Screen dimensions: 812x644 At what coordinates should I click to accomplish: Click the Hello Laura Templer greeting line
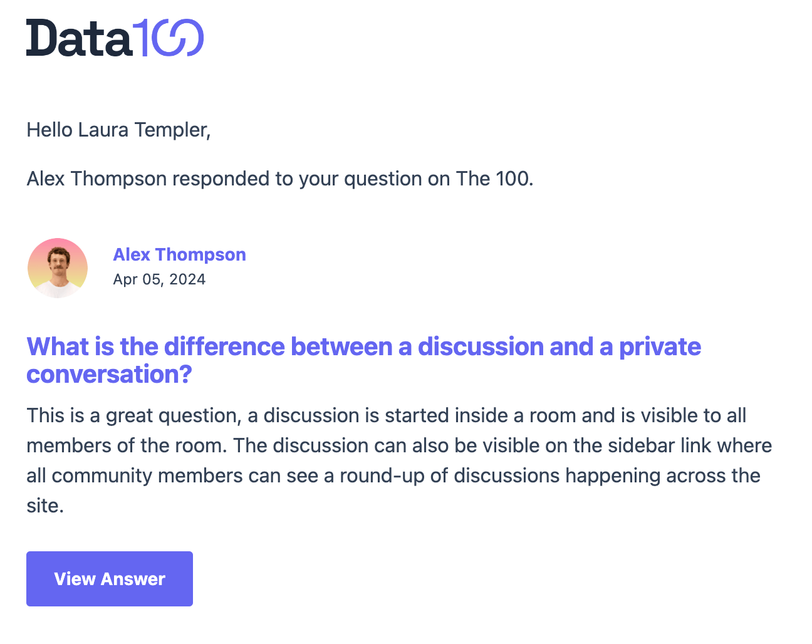click(118, 130)
